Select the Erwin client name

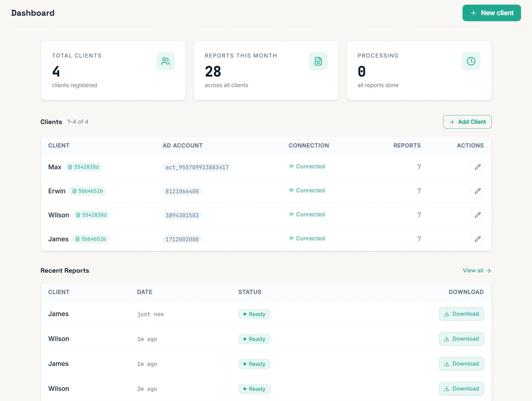[57, 191]
